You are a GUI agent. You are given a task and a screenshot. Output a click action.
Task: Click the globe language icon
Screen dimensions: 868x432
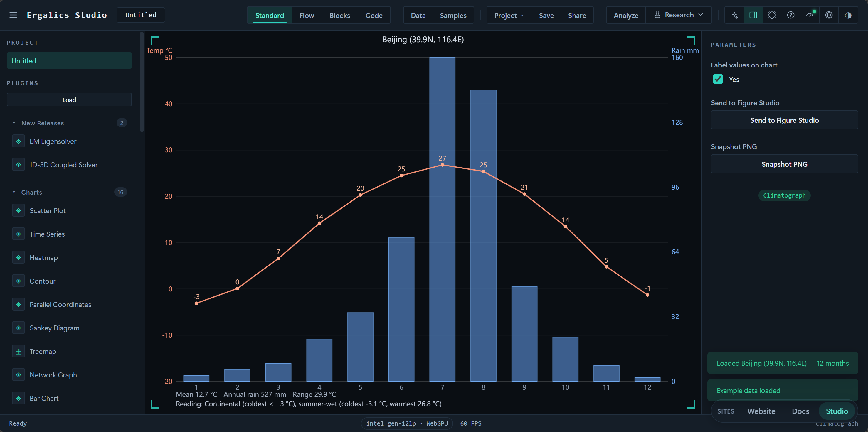[829, 15]
